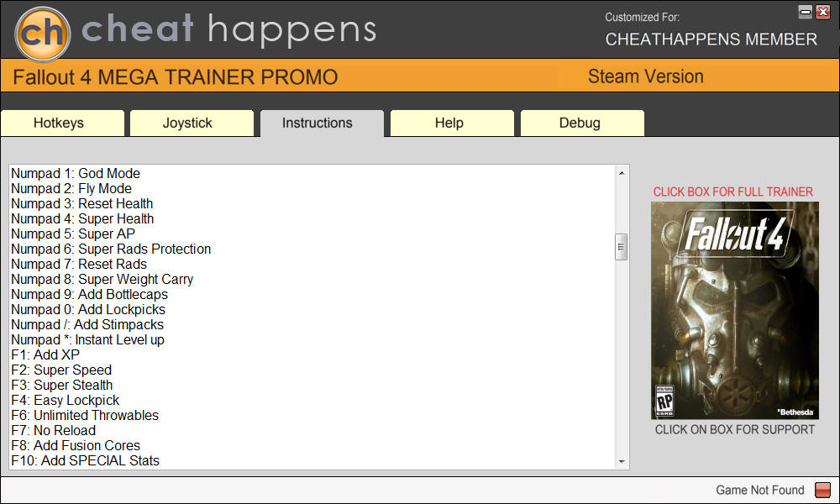The width and height of the screenshot is (840, 504).
Task: Click the CLICK ON BOX FOR SUPPORT text
Action: (735, 429)
